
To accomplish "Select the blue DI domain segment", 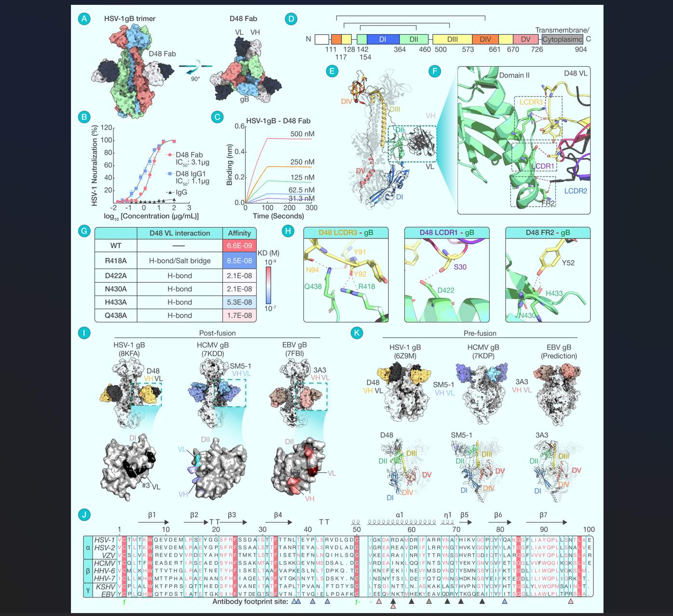I will (383, 39).
